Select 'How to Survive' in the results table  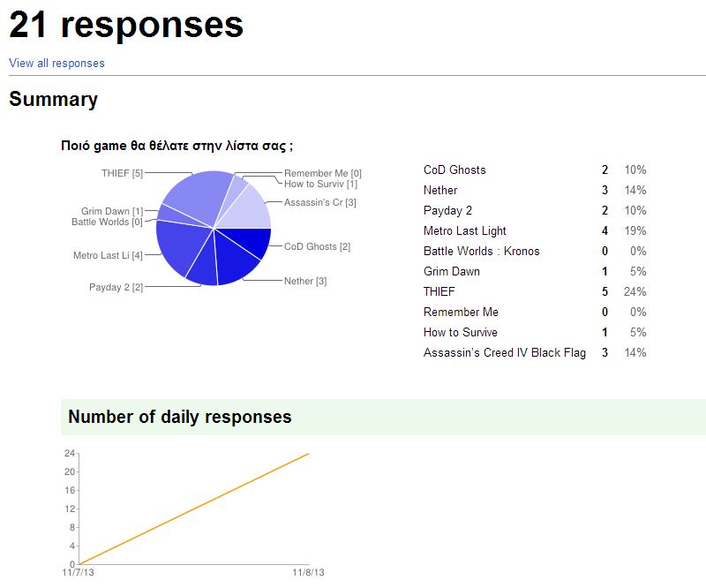click(461, 332)
